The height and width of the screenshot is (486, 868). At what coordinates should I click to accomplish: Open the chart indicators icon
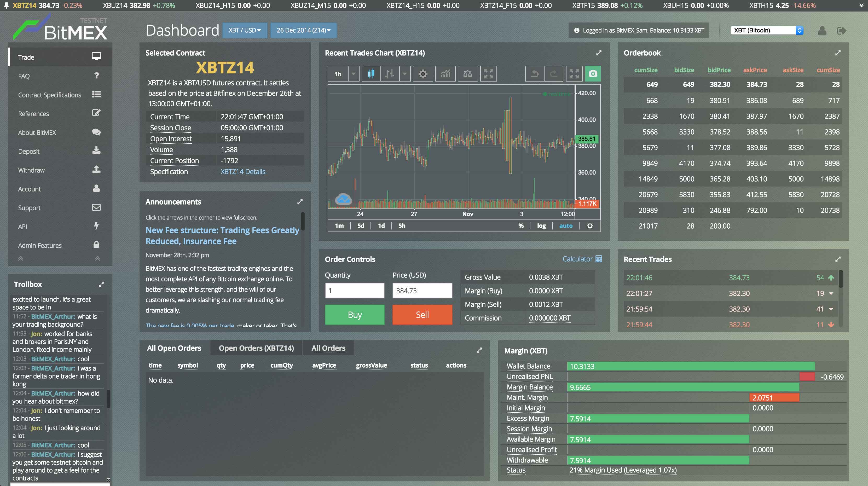445,73
